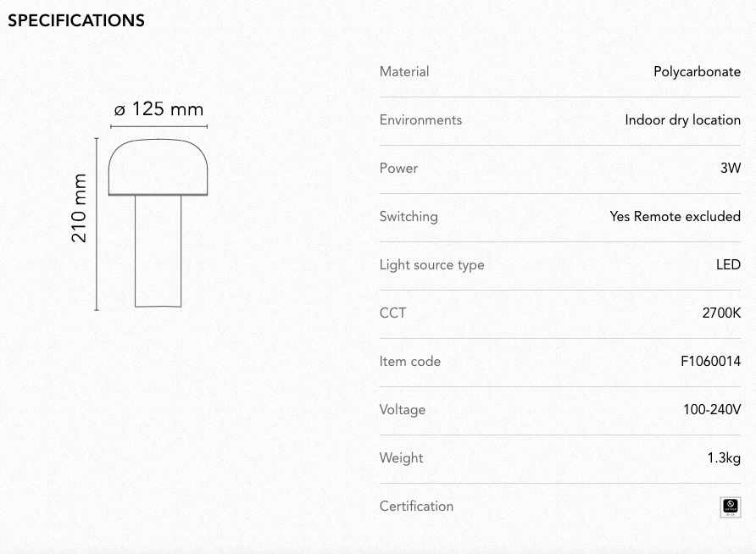
Task: Click the Switching row label
Action: tap(409, 216)
